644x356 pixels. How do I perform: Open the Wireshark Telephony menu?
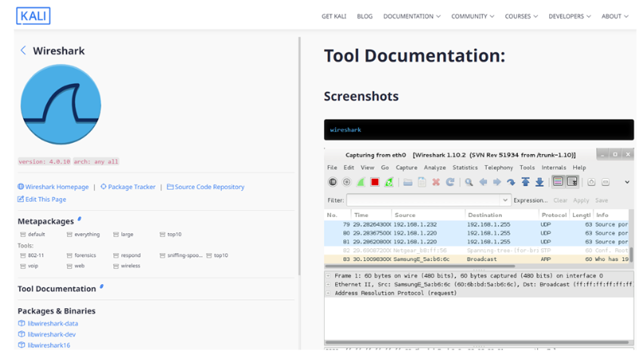[499, 168]
